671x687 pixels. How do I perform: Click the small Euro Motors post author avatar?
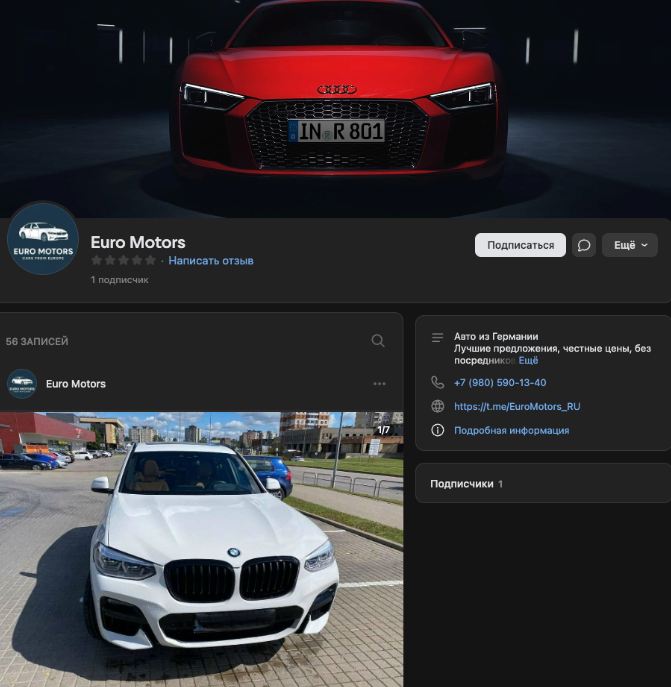[22, 384]
